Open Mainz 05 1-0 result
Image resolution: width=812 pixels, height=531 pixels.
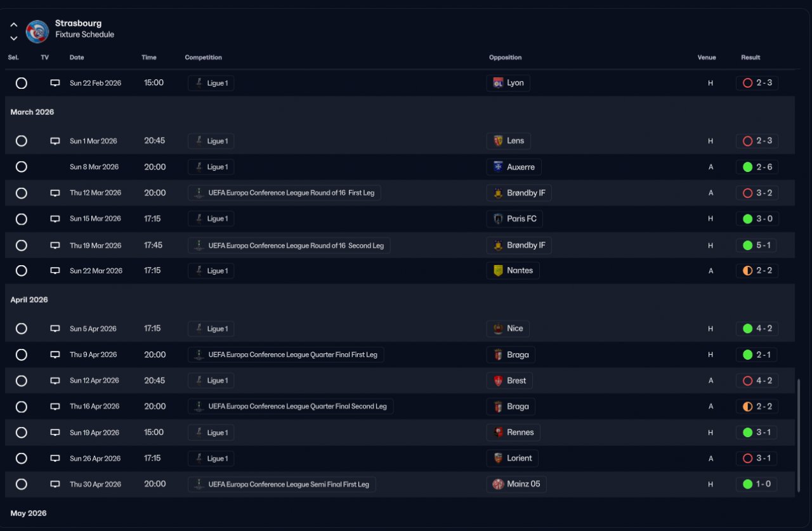click(757, 484)
